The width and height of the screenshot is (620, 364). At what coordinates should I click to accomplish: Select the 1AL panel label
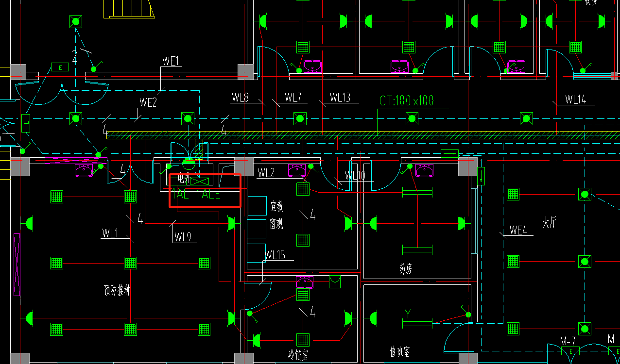(180, 194)
